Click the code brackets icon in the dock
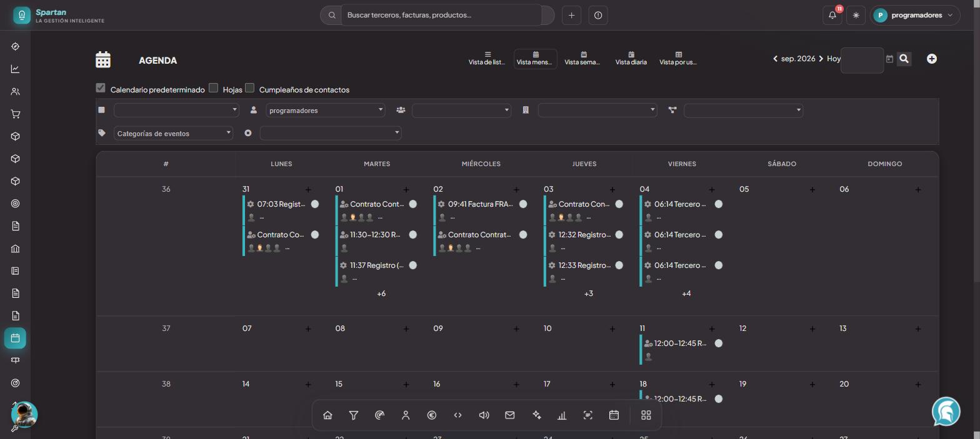 (457, 415)
